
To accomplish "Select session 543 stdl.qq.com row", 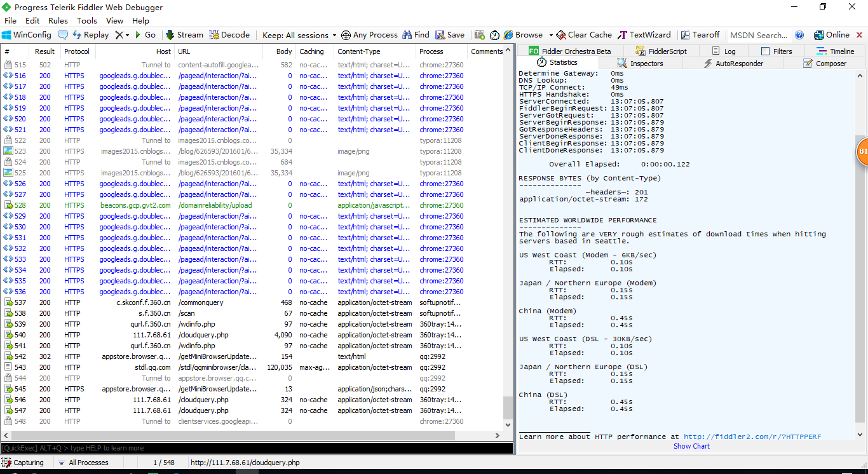I will click(253, 367).
